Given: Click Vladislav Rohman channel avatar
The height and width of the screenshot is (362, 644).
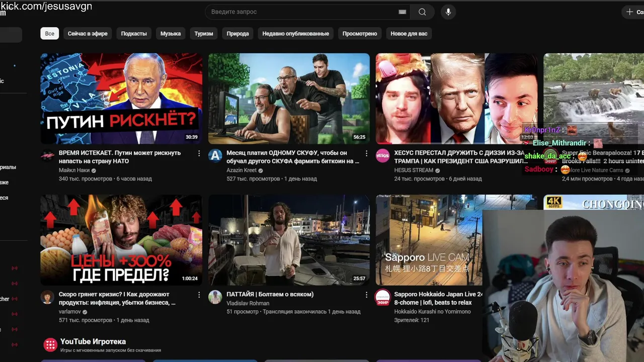Looking at the screenshot, I should [x=215, y=297].
